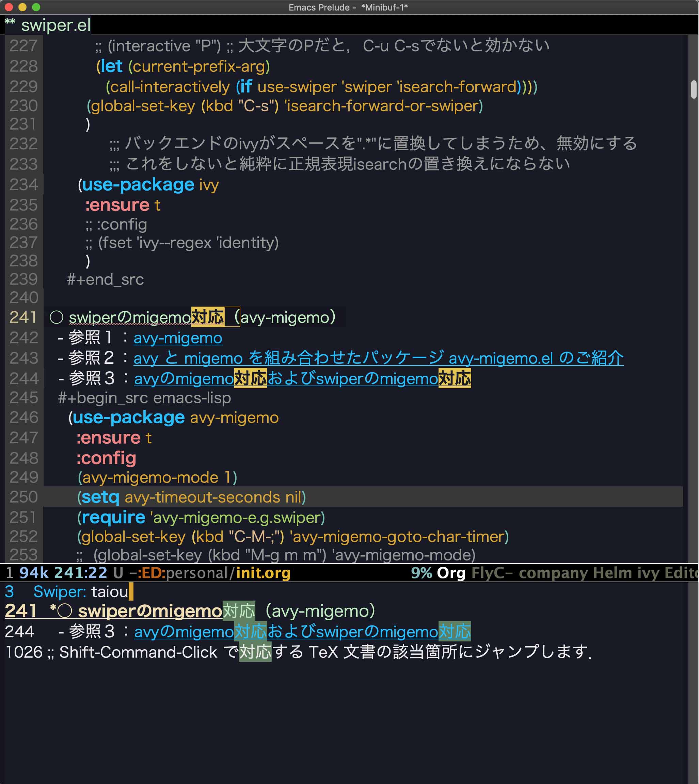This screenshot has width=699, height=784.
Task: Click '(let (current-prefix-arg)' line
Action: (183, 66)
